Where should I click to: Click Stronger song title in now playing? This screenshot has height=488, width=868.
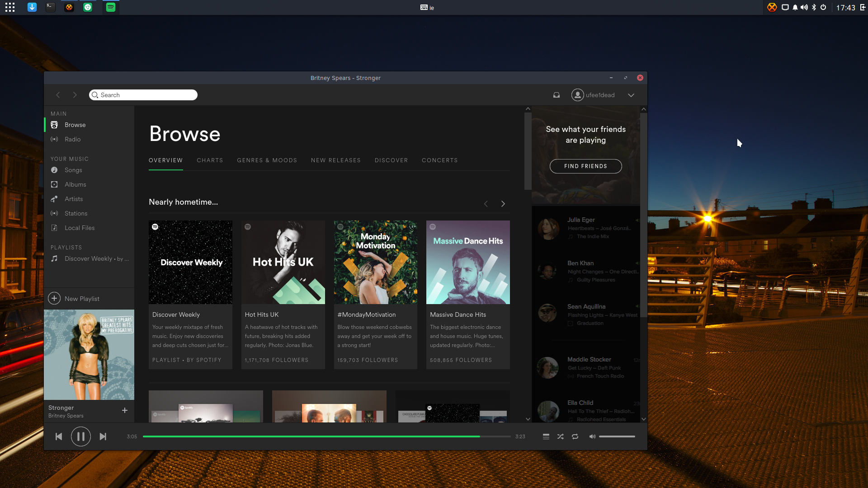(61, 408)
